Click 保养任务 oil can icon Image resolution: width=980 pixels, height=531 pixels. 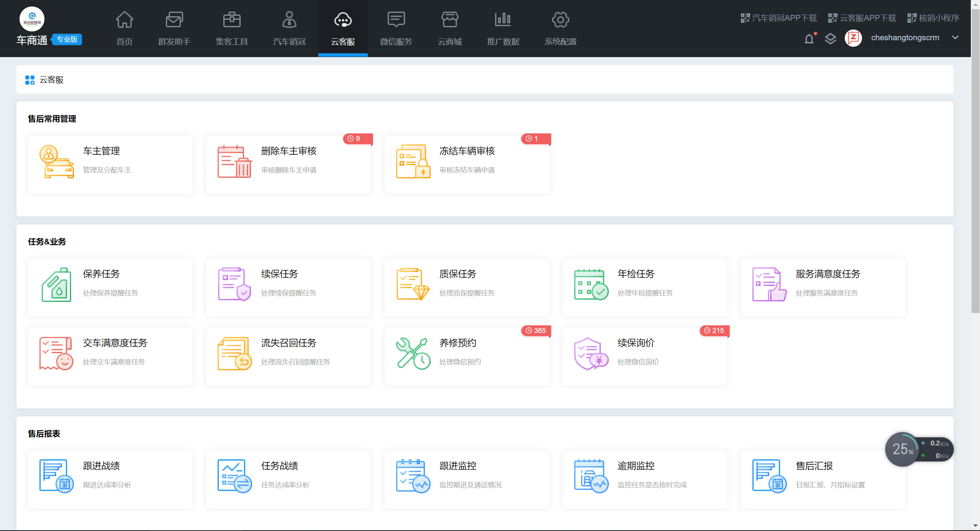56,285
